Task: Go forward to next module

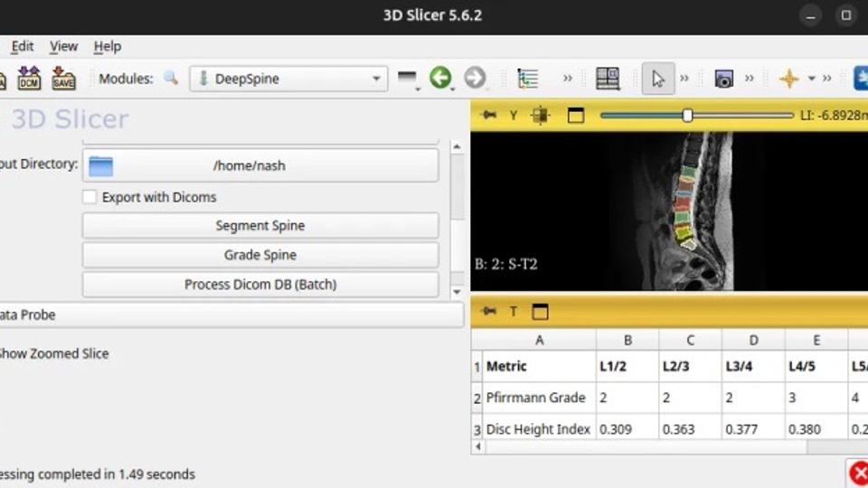Action: pyautogui.click(x=475, y=78)
